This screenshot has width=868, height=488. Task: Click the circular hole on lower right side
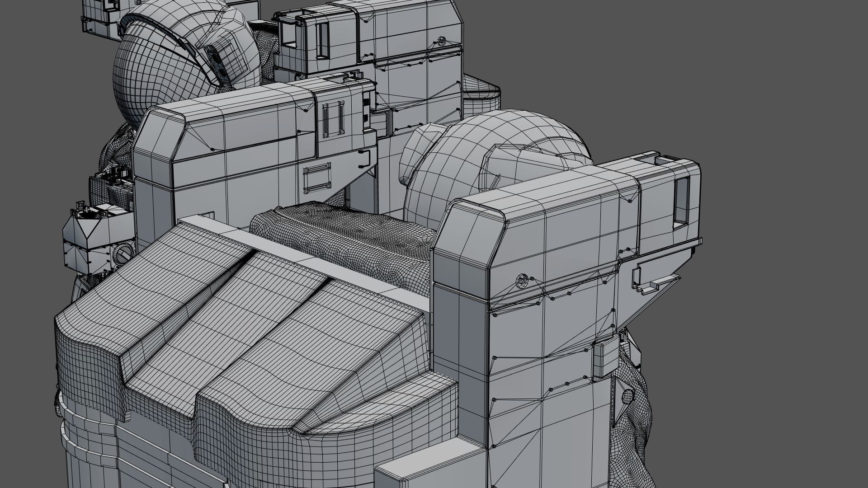[628, 397]
